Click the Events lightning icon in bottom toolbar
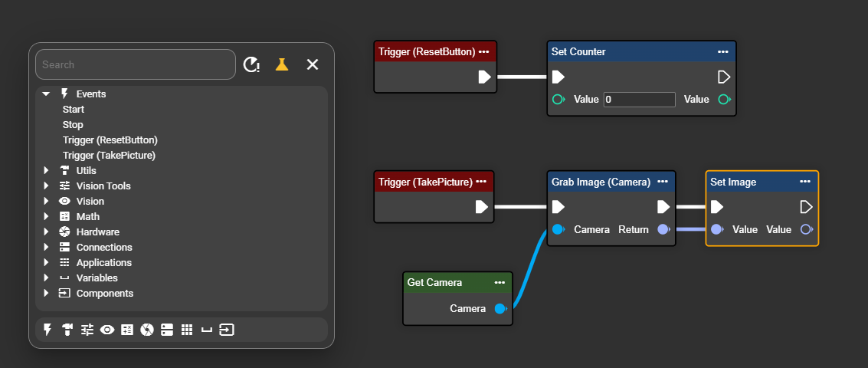The height and width of the screenshot is (368, 868). click(x=47, y=330)
